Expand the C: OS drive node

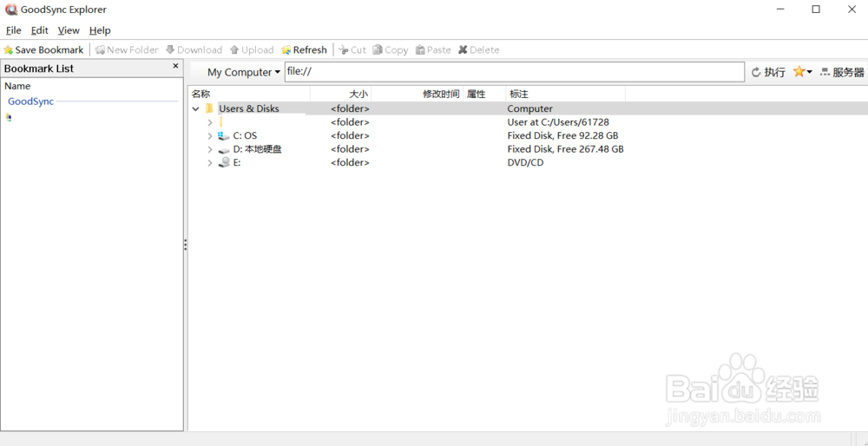[x=210, y=135]
